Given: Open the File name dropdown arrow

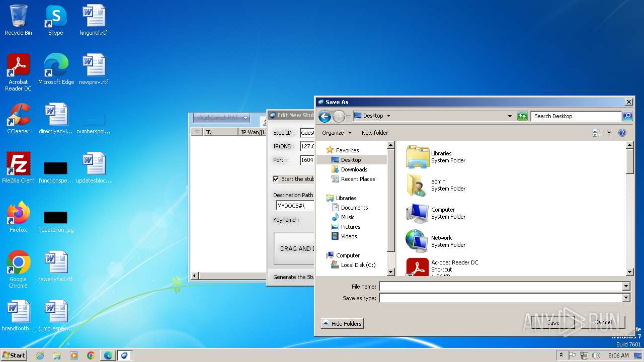Looking at the screenshot, I should pos(626,286).
